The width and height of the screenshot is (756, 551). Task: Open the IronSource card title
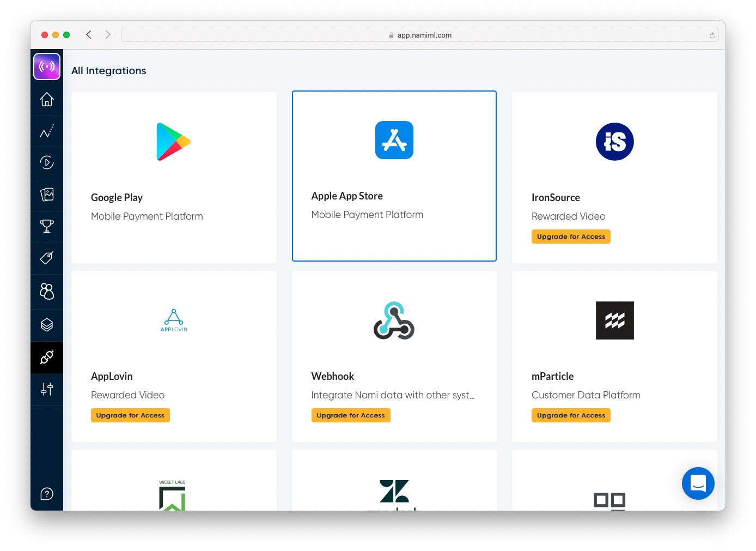(556, 197)
